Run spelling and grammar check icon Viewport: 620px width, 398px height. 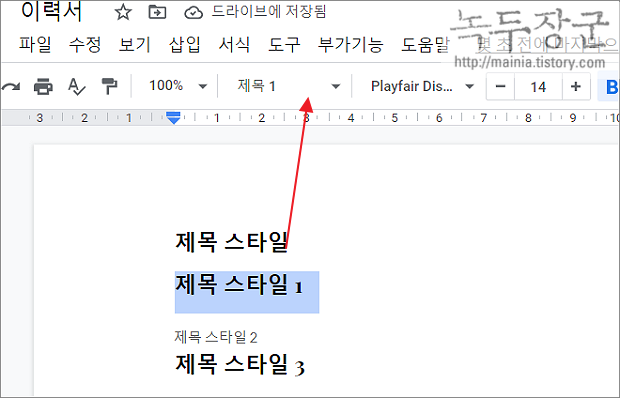pos(76,87)
